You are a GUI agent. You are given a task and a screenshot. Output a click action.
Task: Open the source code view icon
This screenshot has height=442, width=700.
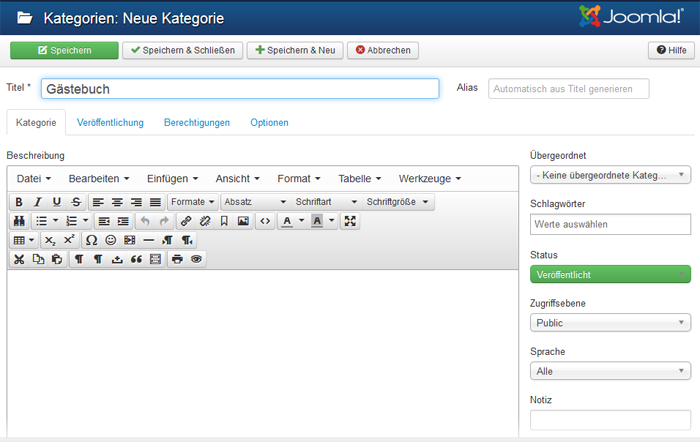(264, 221)
